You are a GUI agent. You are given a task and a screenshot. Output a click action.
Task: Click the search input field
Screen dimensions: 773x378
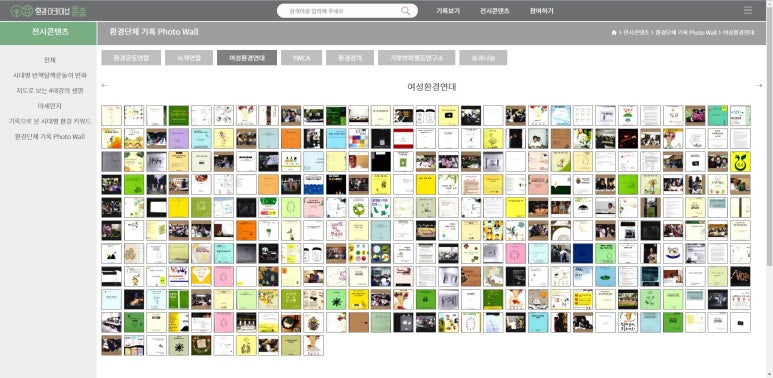339,11
